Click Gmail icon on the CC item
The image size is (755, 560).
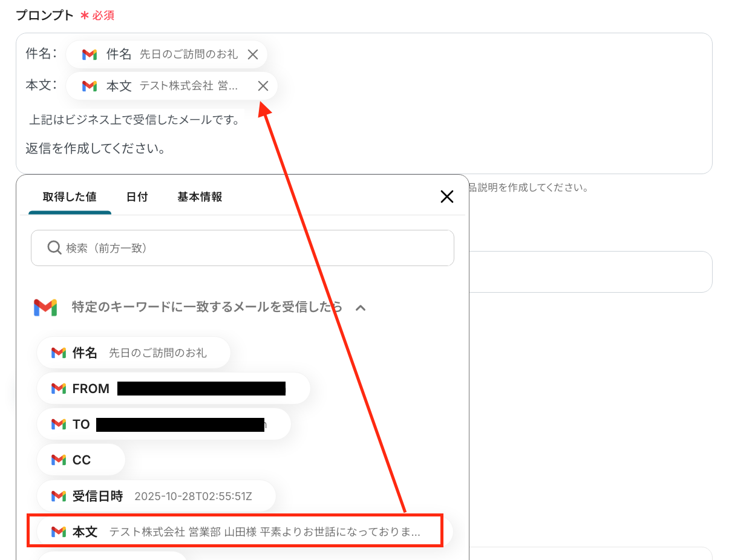coord(59,460)
